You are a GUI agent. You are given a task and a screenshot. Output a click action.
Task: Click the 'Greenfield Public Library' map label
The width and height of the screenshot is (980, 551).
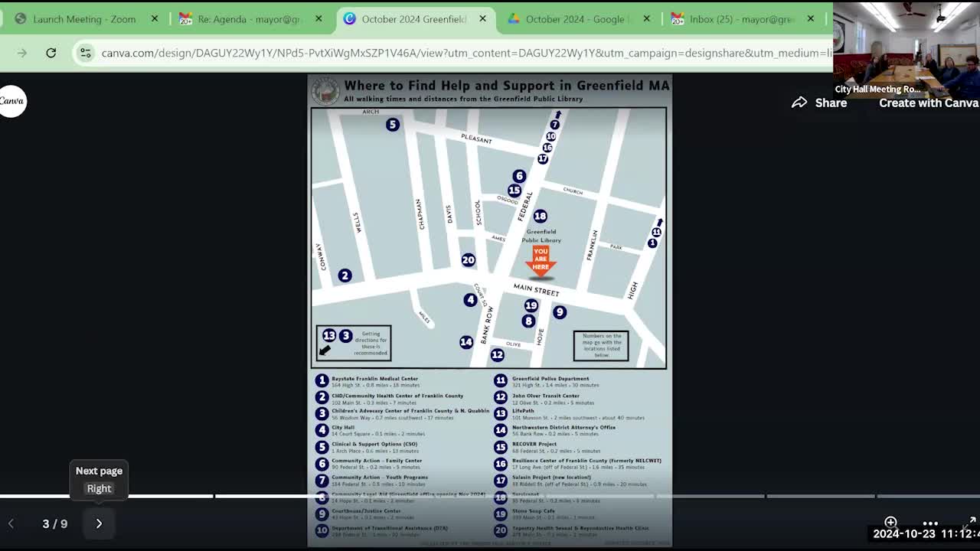(541, 236)
